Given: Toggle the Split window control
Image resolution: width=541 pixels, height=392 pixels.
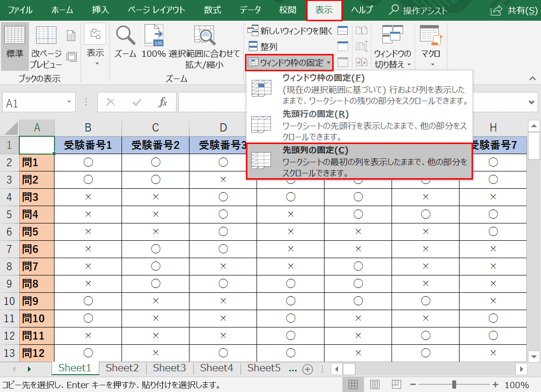Looking at the screenshot, I should 343,30.
